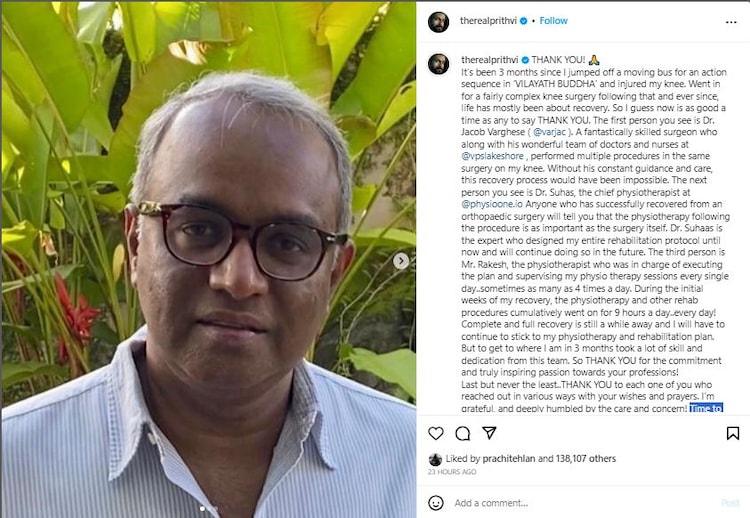Click caption author's profile avatar

click(438, 64)
